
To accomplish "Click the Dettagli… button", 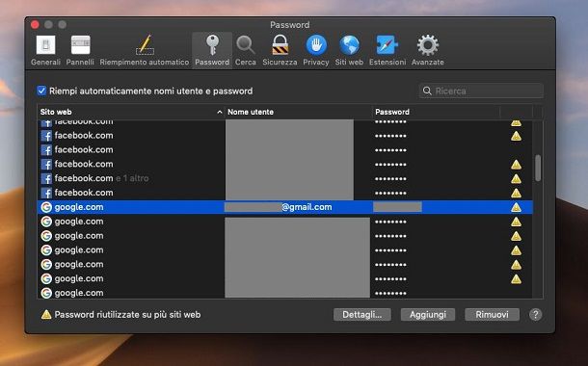I will coord(361,315).
